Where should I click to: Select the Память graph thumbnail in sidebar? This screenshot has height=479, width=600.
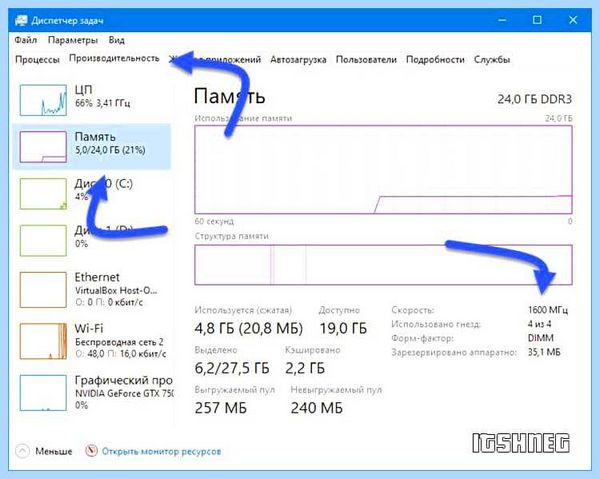43,147
